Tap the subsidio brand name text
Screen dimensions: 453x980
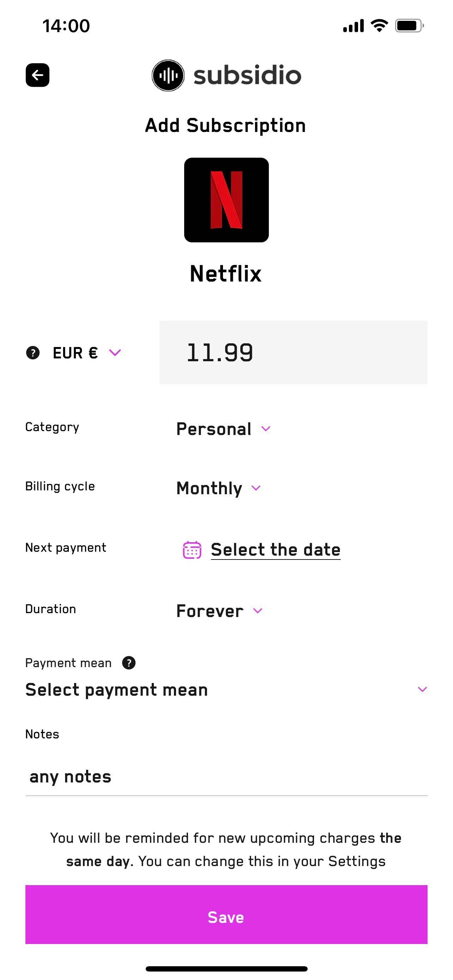click(x=248, y=75)
